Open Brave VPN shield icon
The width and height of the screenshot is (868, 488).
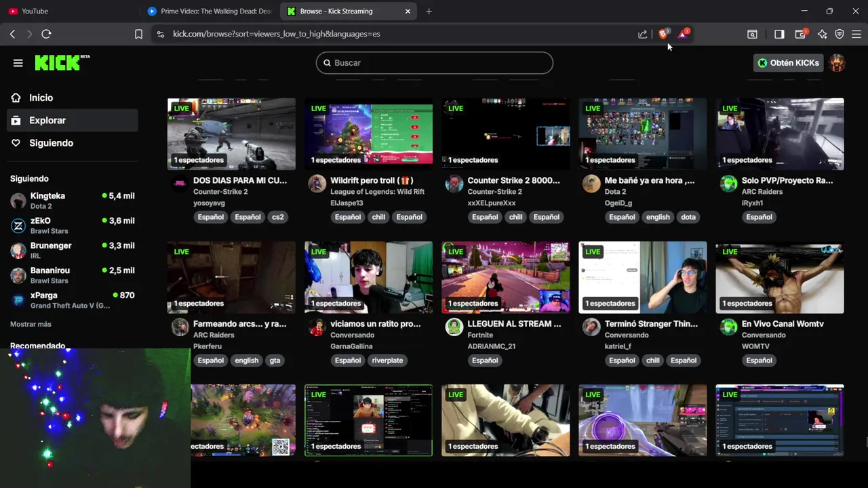click(840, 34)
